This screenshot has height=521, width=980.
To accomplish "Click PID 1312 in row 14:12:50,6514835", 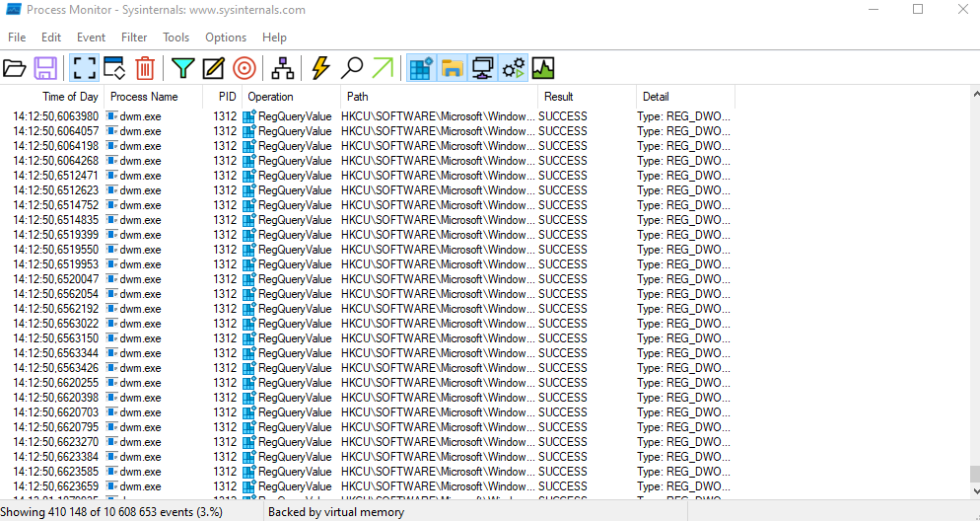I will [225, 220].
